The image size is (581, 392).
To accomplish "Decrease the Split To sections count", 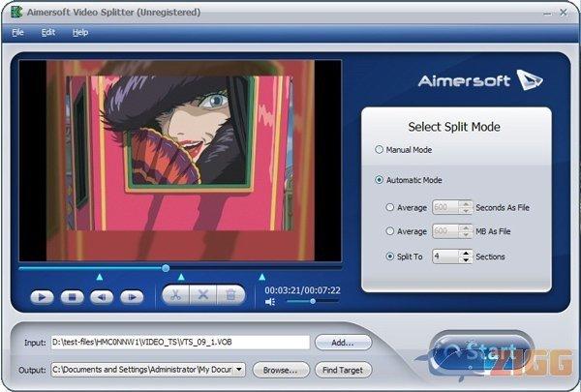I will pos(466,259).
